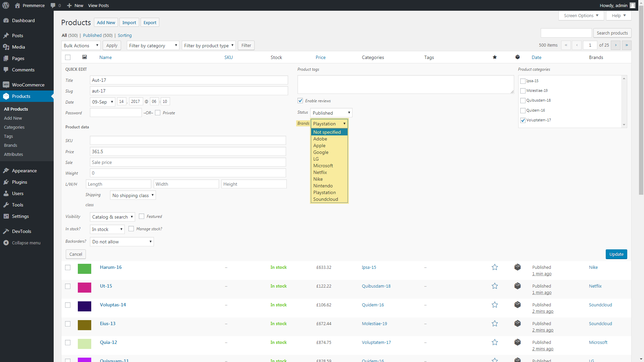
Task: Open the Filter by product type dropdown
Action: coord(209,46)
